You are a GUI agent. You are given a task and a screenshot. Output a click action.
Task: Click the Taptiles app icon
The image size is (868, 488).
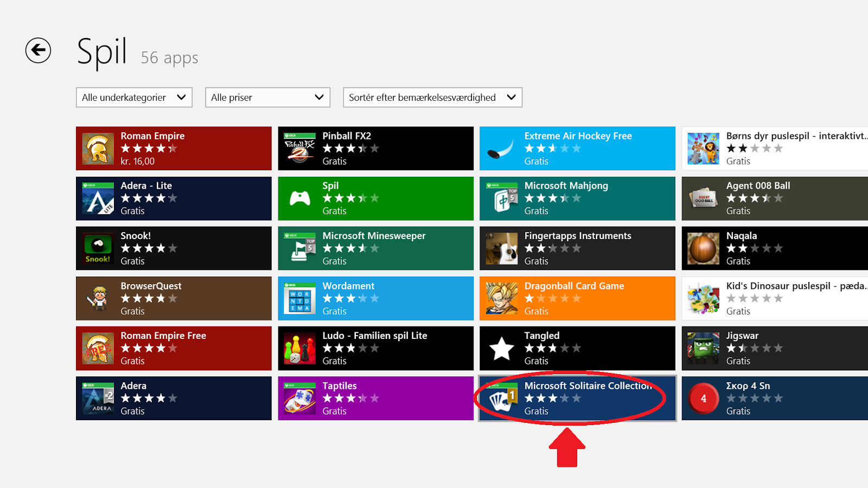pos(300,399)
